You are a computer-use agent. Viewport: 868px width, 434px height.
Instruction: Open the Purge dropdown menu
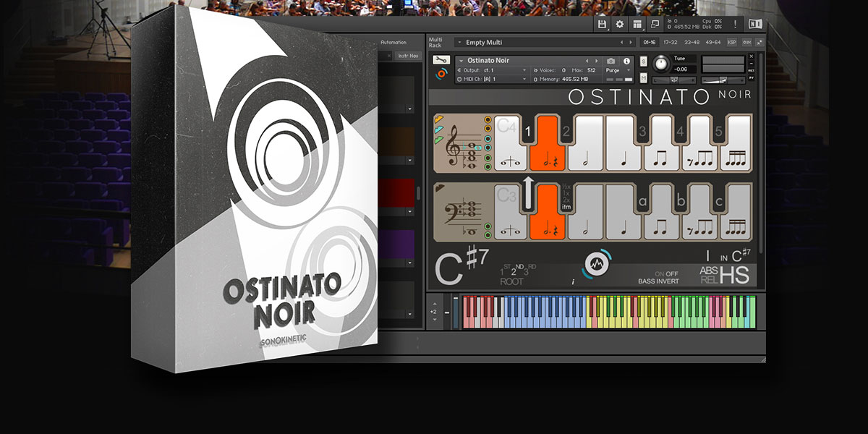pyautogui.click(x=618, y=70)
